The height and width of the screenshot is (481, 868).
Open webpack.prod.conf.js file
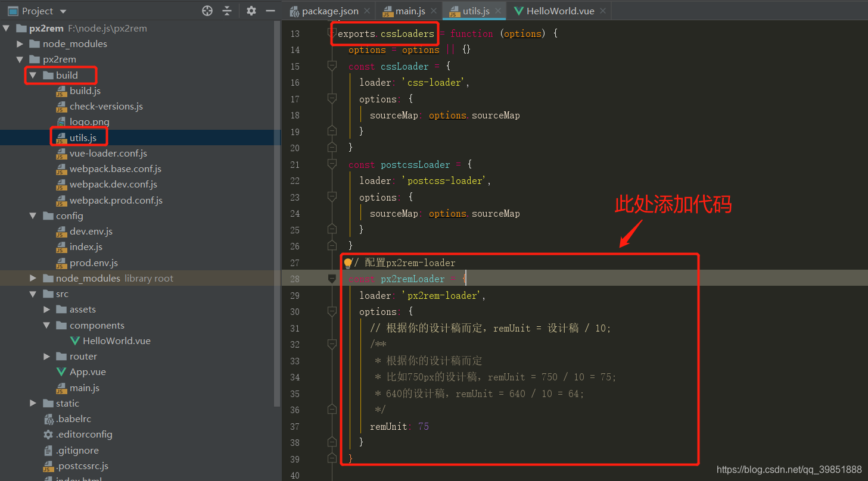click(x=116, y=200)
